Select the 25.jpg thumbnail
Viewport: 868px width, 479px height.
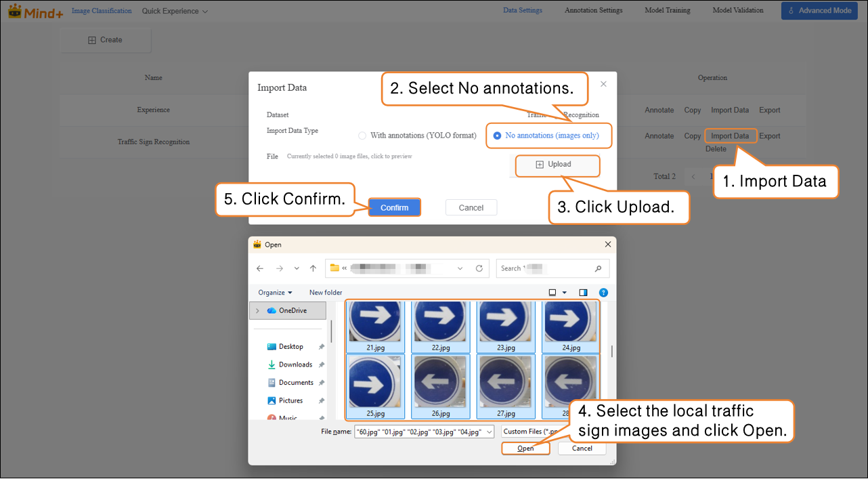[x=375, y=386]
